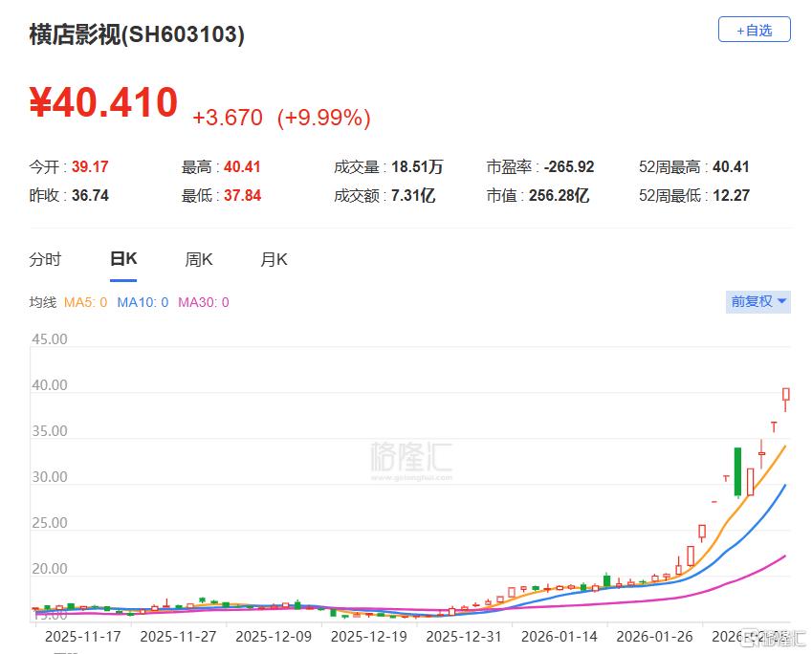Switch to the 分时 intraday chart tab

click(x=48, y=258)
